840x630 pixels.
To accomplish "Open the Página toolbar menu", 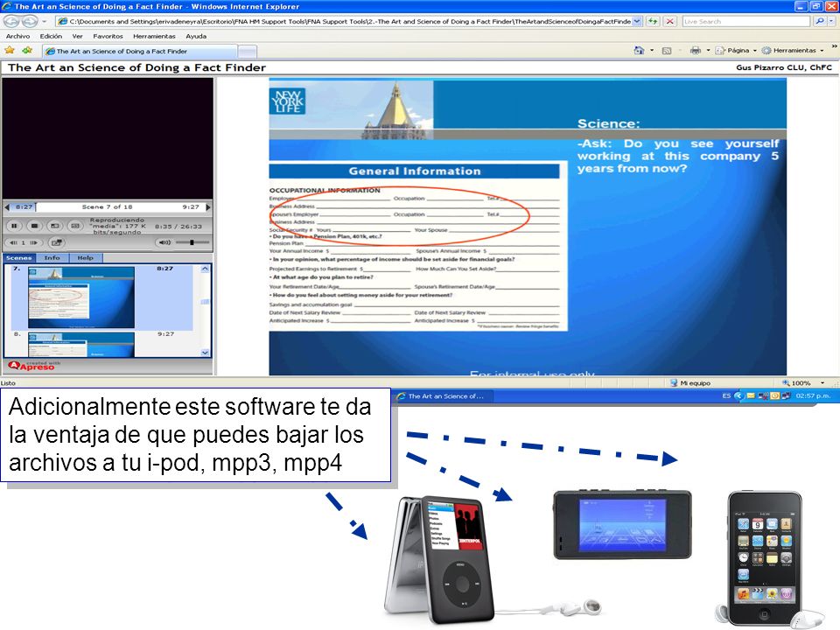I will point(736,51).
